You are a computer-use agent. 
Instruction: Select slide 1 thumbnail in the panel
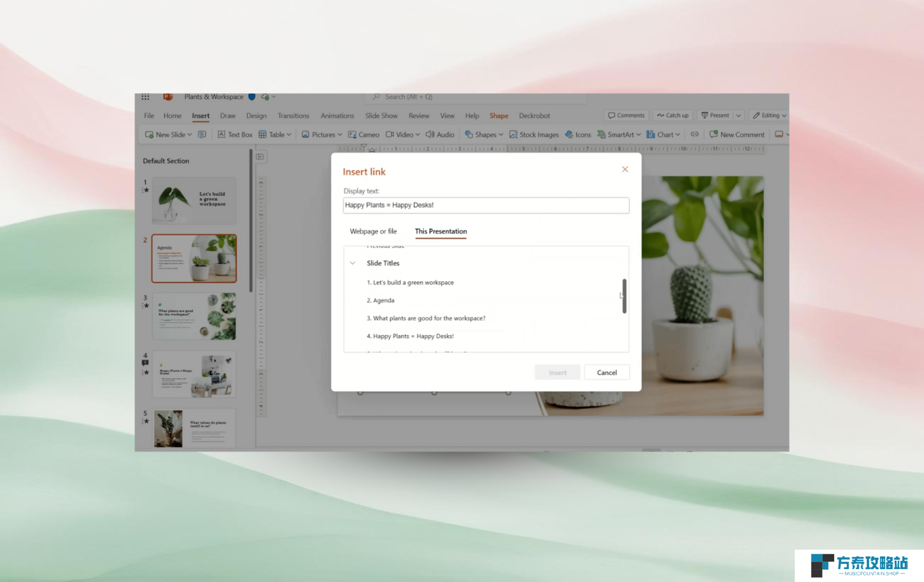[x=194, y=201]
